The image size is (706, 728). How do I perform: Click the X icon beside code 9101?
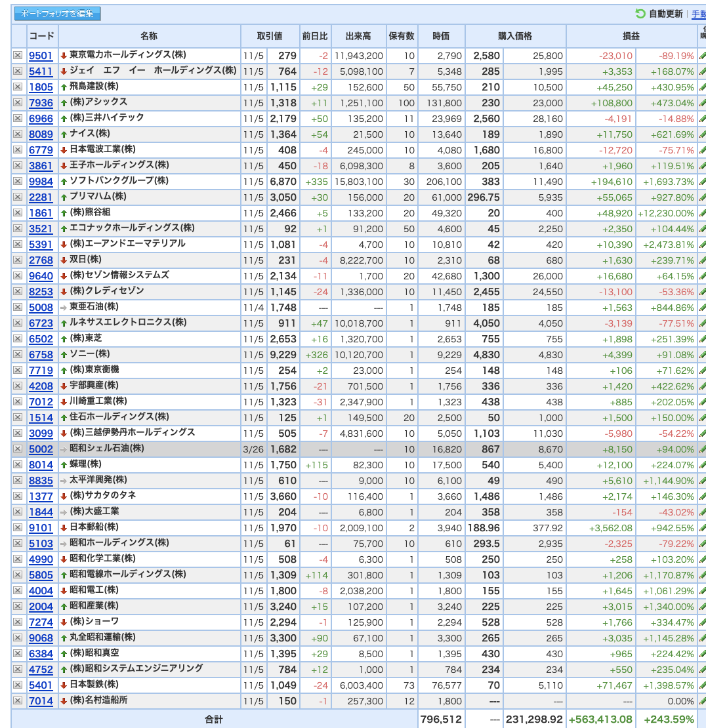18,527
